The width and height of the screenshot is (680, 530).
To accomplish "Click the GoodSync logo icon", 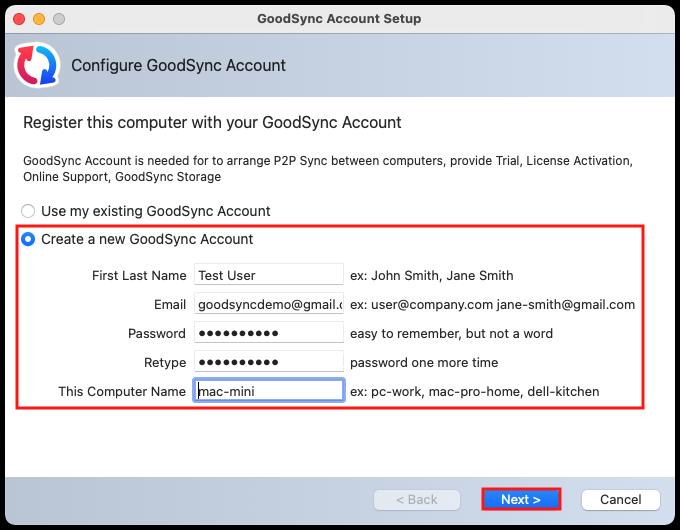I will (x=37, y=65).
